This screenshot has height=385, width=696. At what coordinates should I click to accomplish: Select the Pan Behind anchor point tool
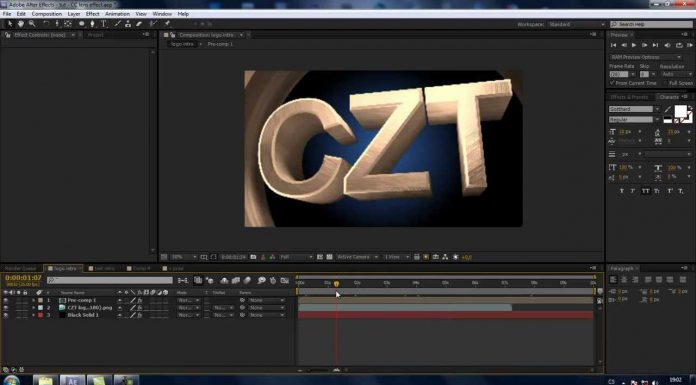tap(68, 24)
